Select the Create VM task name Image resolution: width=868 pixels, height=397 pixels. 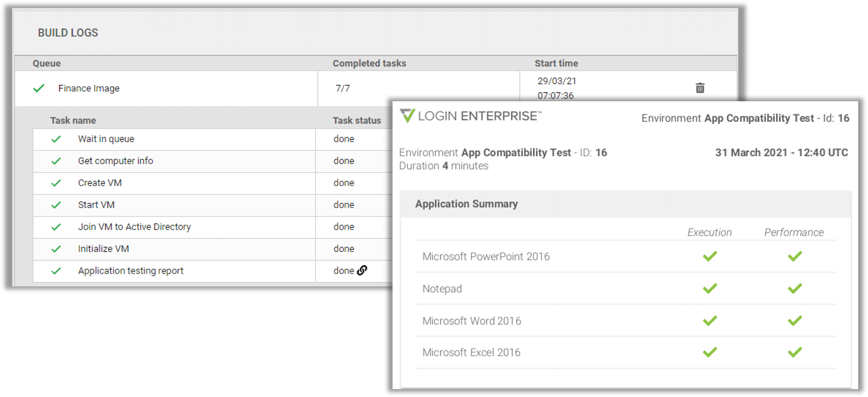pyautogui.click(x=100, y=183)
